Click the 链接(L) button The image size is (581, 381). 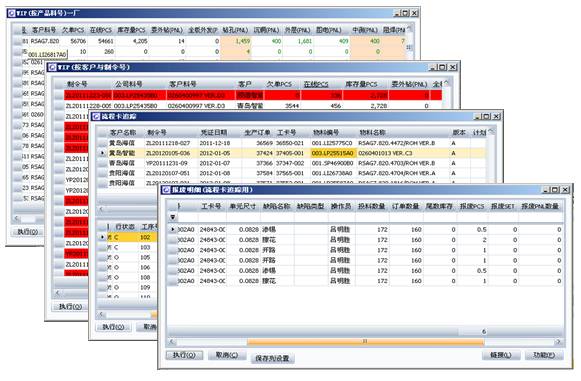click(501, 355)
